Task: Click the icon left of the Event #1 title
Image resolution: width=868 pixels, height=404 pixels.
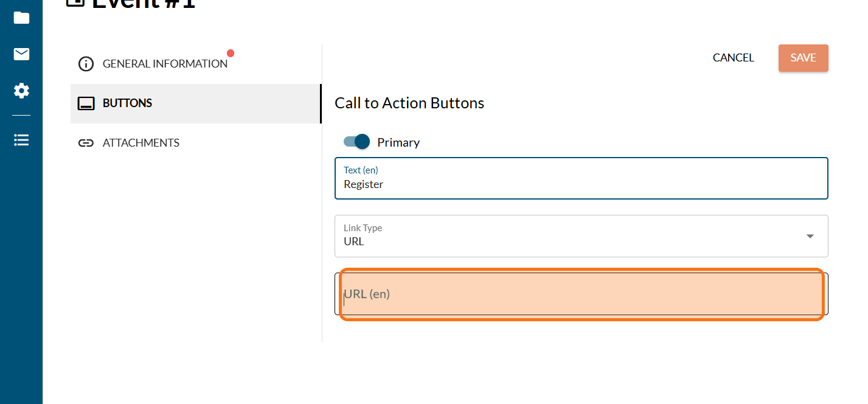Action: coord(75,2)
